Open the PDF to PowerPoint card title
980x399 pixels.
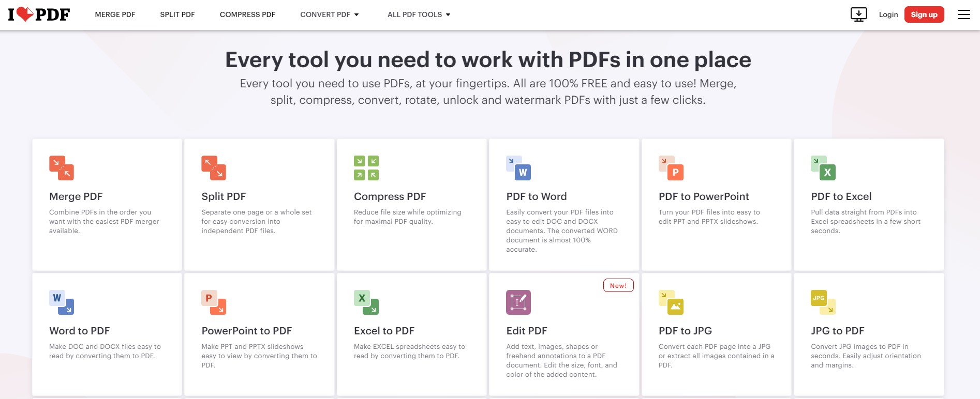coord(704,196)
